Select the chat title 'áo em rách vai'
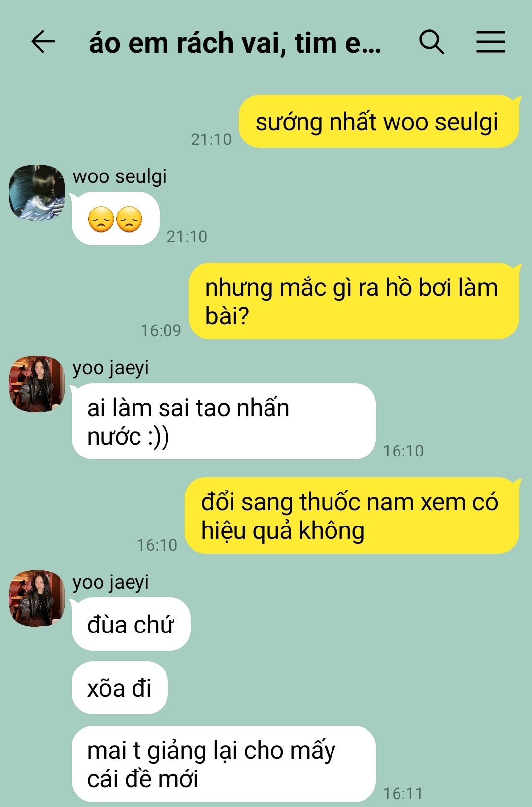 pos(235,43)
